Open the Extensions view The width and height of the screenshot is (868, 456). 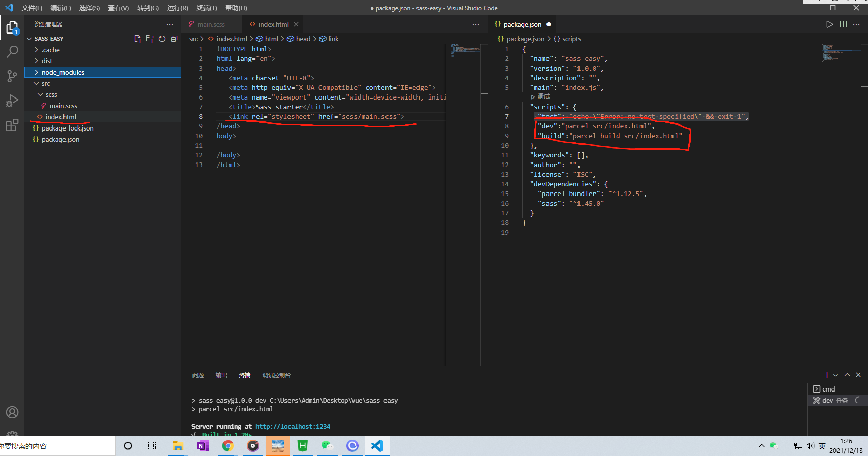tap(12, 125)
